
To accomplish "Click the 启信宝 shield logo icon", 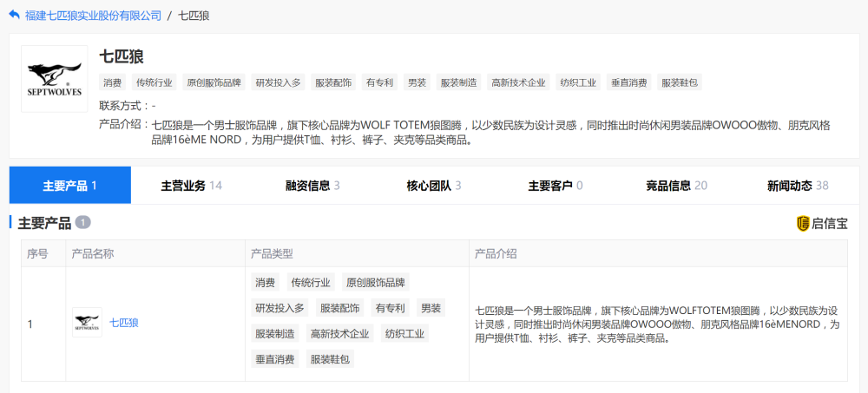I will tap(803, 224).
